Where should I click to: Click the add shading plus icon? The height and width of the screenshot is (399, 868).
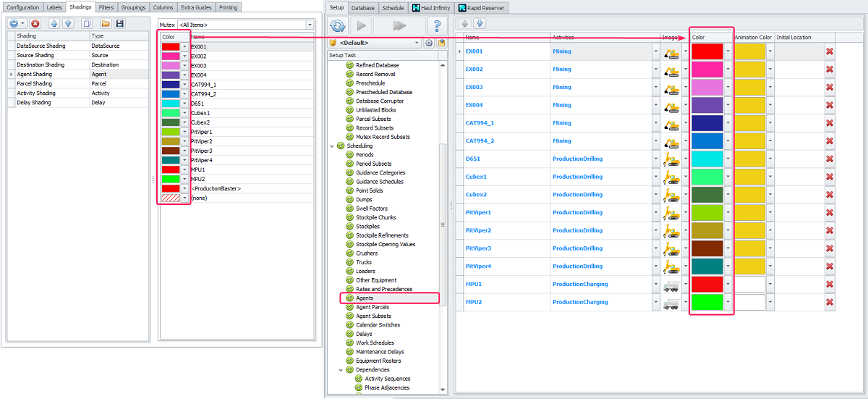click(14, 24)
